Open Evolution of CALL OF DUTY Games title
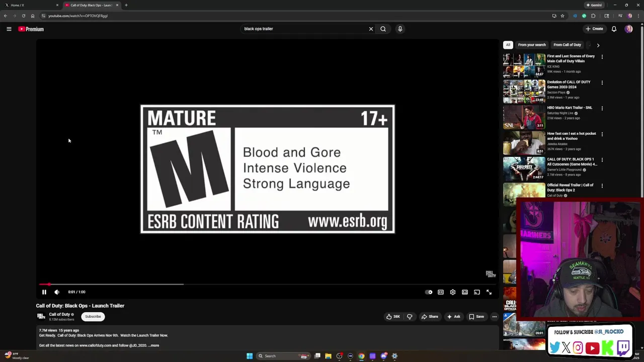This screenshot has height=362, width=644. 569,84
